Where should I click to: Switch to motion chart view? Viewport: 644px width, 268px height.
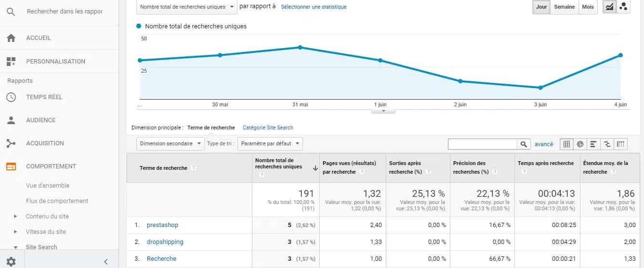coord(623,7)
